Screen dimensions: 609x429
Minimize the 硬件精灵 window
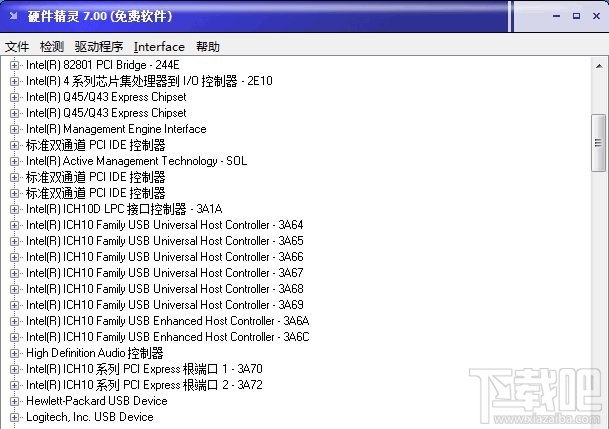pos(557,16)
